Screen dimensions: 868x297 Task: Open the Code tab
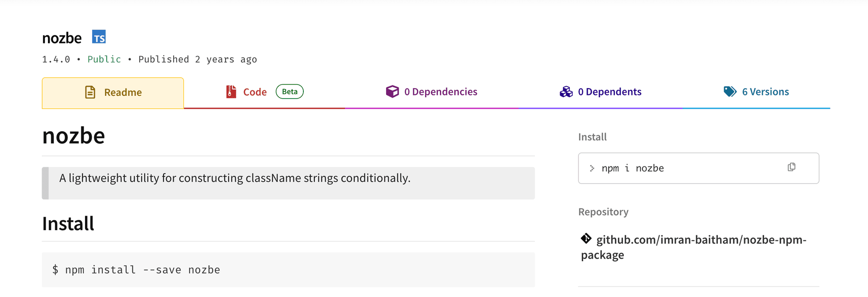tap(255, 92)
